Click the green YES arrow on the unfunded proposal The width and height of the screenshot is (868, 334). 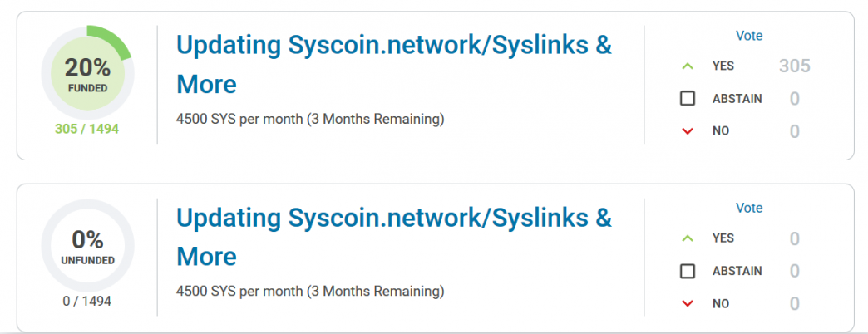tap(687, 238)
